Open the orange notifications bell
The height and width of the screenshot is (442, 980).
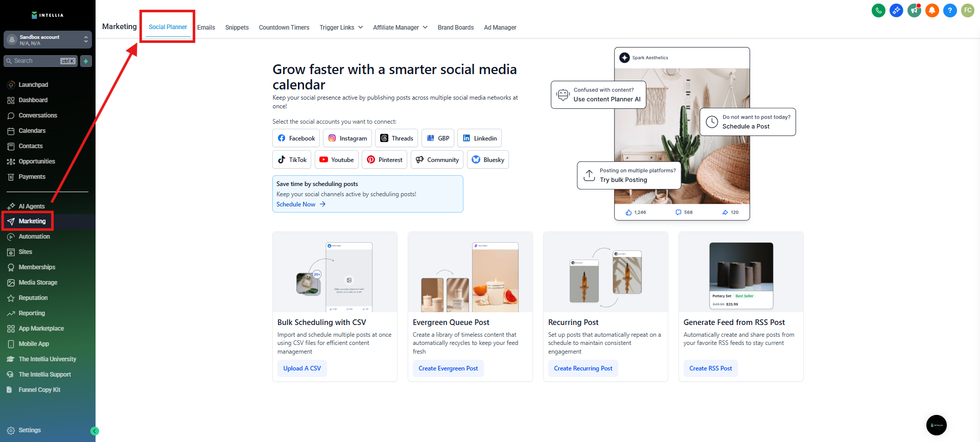(932, 10)
